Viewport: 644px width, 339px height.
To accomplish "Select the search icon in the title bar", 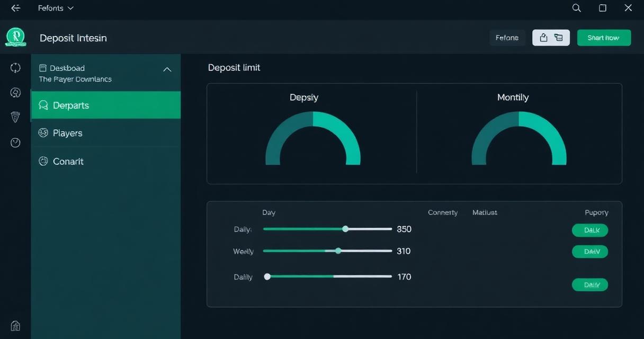I will click(576, 8).
